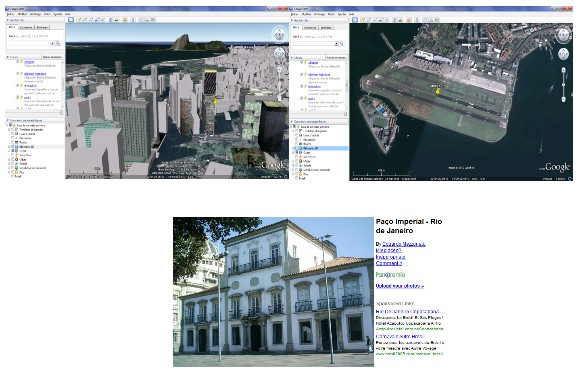Image resolution: width=579 pixels, height=374 pixels.
Task: Collapse the Layers panel header in the skyline window
Action: click(x=35, y=120)
